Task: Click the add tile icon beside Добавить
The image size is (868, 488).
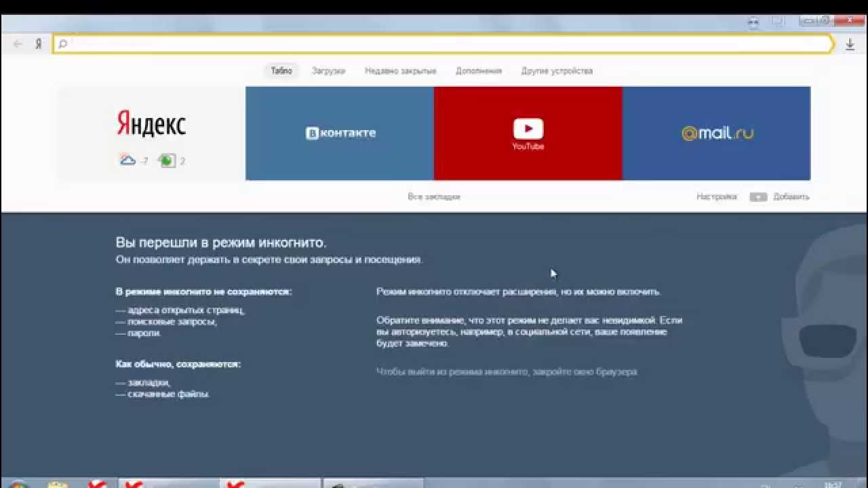Action: [x=758, y=197]
